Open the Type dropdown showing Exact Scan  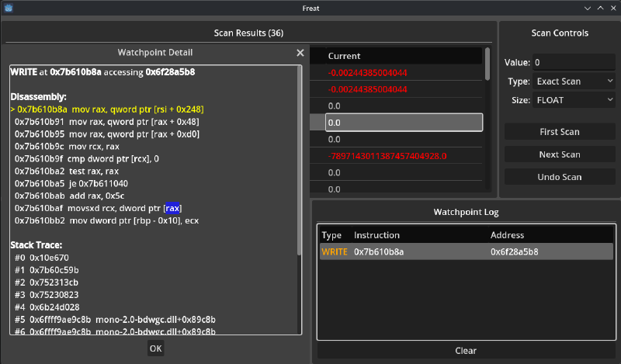coord(574,81)
